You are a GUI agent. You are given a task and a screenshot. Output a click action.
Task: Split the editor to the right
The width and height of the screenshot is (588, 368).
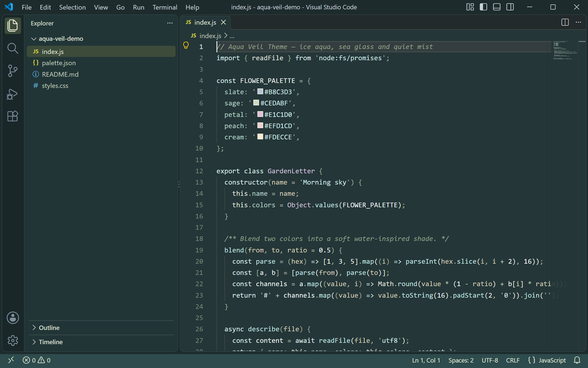tap(565, 22)
